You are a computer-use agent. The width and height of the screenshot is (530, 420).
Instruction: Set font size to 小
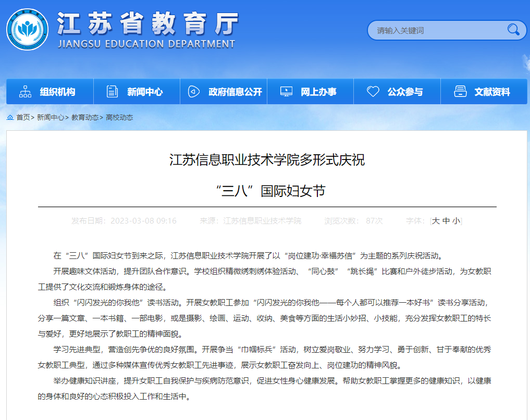[x=457, y=220]
